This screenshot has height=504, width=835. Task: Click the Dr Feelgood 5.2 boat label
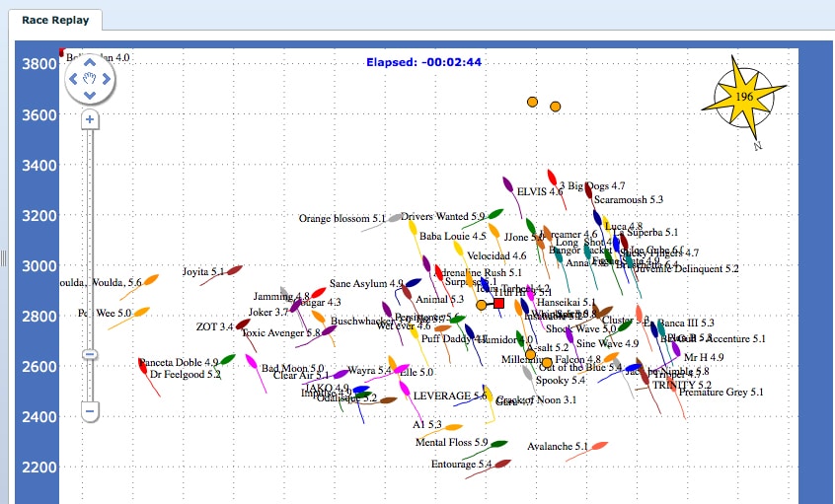pyautogui.click(x=185, y=375)
